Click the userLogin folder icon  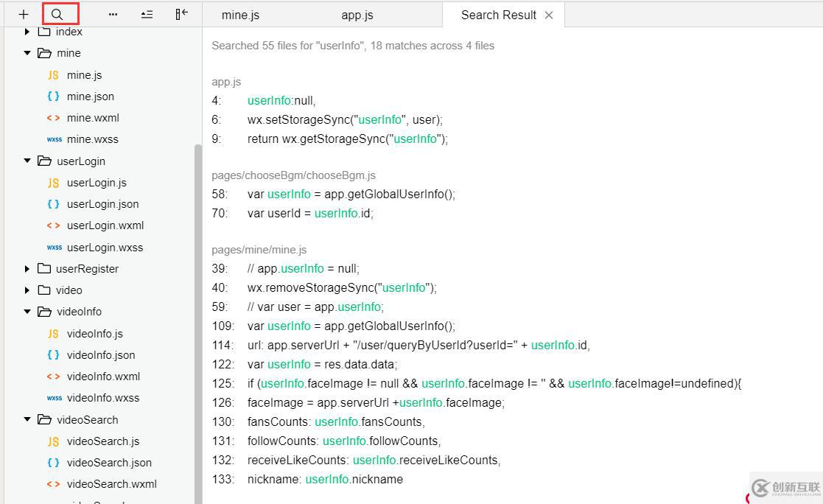[x=44, y=161]
